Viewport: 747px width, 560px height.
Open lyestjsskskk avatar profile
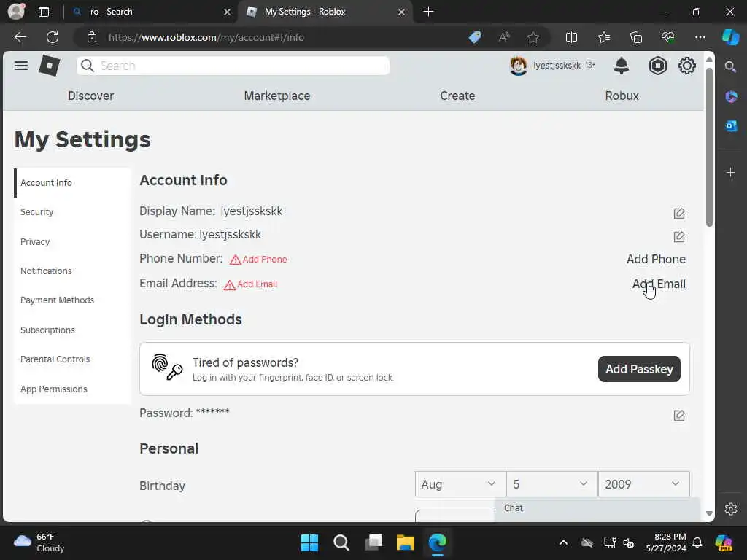[x=519, y=66]
